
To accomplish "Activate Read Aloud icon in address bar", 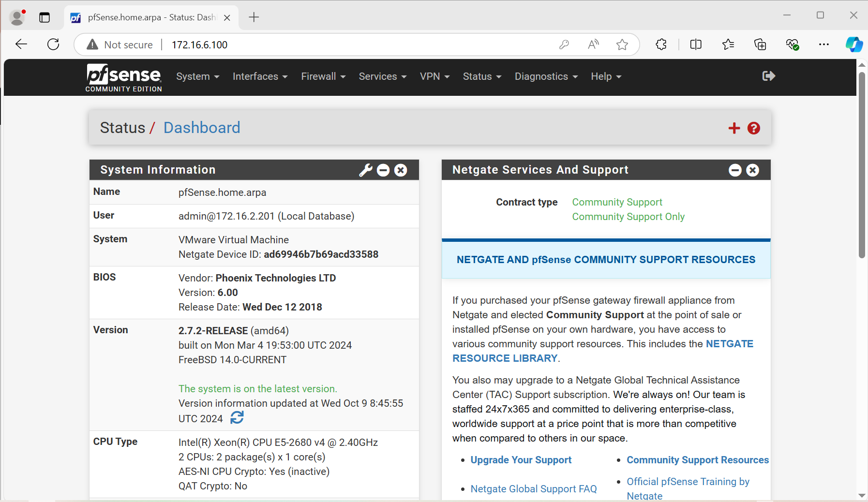I will pyautogui.click(x=593, y=44).
